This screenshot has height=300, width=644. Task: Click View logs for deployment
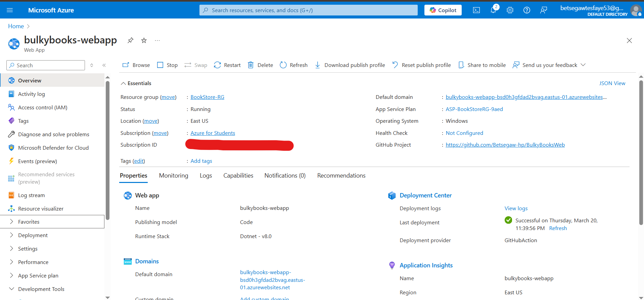click(x=516, y=208)
